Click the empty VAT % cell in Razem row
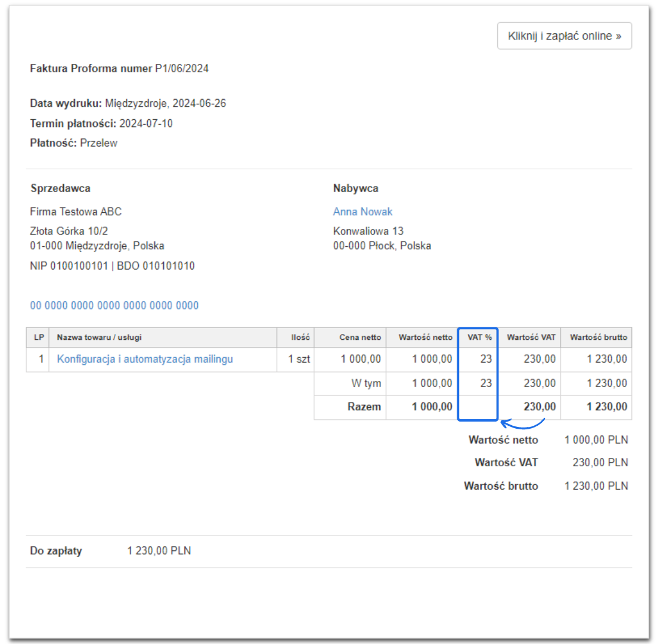The image size is (660, 644). click(x=478, y=407)
